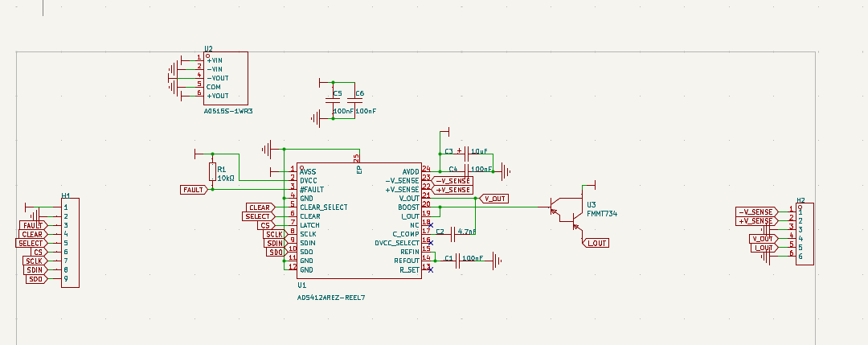Click the no-connect marker on R_SET pin
Screen dimensions: 868x345
pos(432,269)
